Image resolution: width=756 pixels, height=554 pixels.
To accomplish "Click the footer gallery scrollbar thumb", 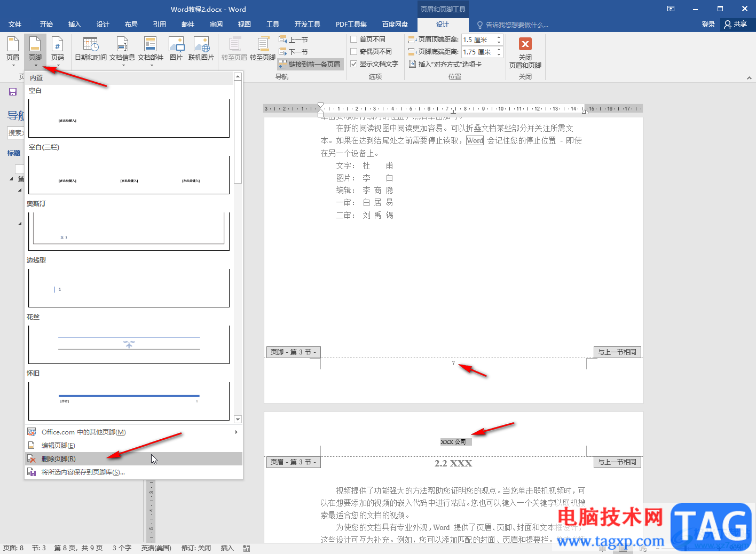I will coord(238,132).
